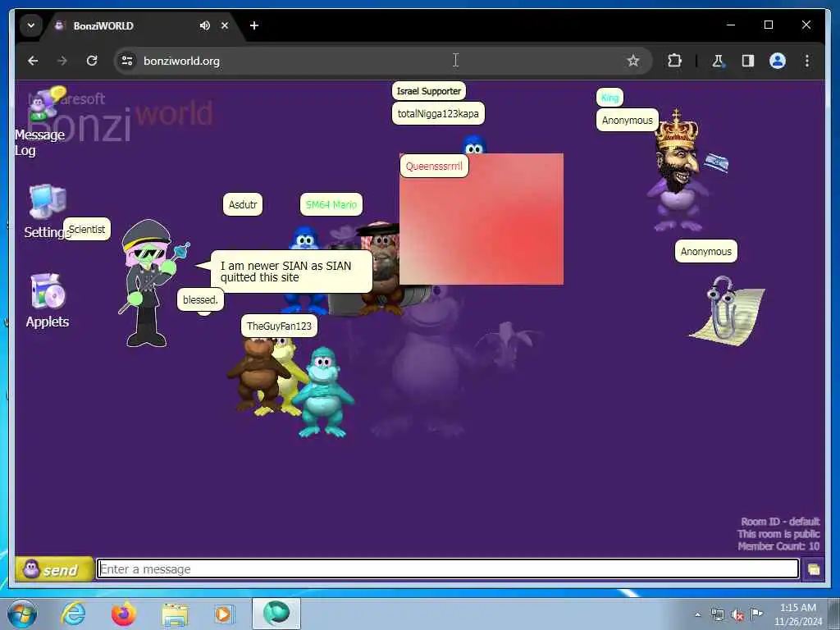Show hidden tray icons arrow
Image resolution: width=840 pixels, height=630 pixels.
coord(697,614)
